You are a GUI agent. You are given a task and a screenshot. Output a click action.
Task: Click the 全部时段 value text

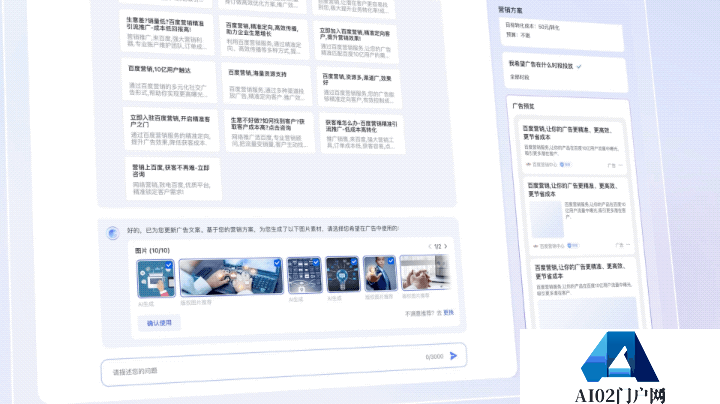click(x=520, y=77)
